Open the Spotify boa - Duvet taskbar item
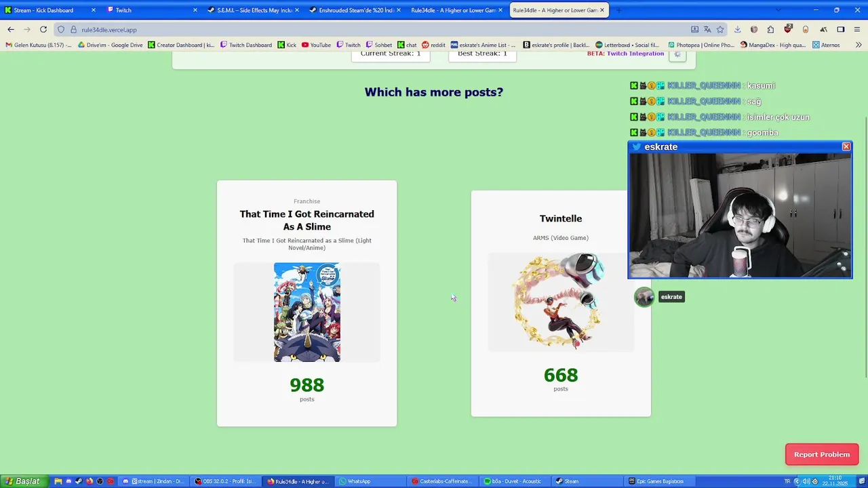The height and width of the screenshot is (488, 868). pos(515,481)
